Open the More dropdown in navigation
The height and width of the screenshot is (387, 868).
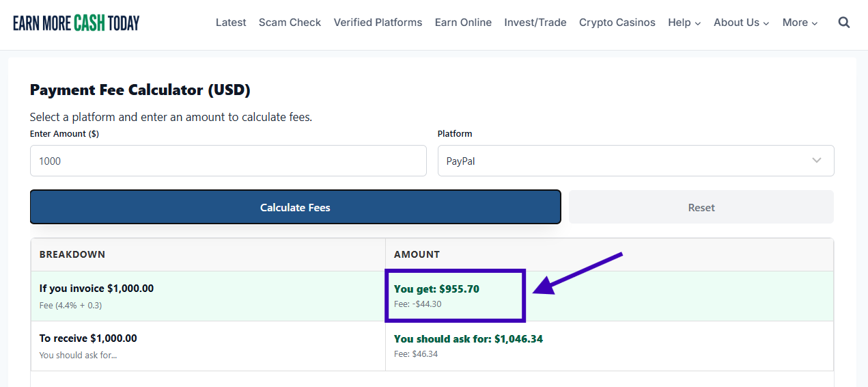pyautogui.click(x=800, y=23)
